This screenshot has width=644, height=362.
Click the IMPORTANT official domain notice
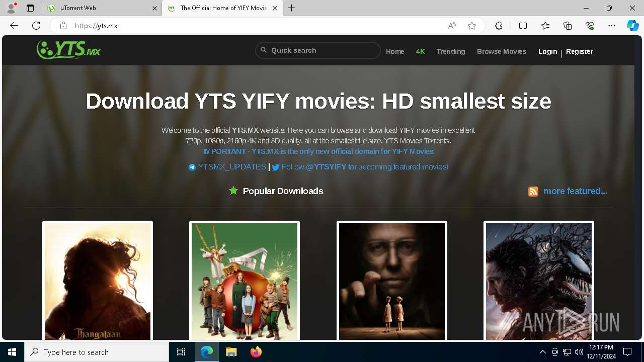[x=318, y=151]
